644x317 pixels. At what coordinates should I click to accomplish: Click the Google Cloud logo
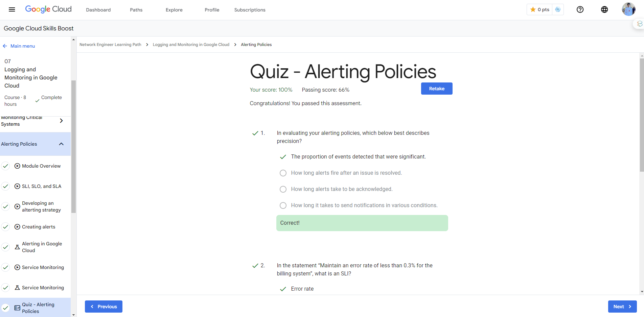pos(48,9)
